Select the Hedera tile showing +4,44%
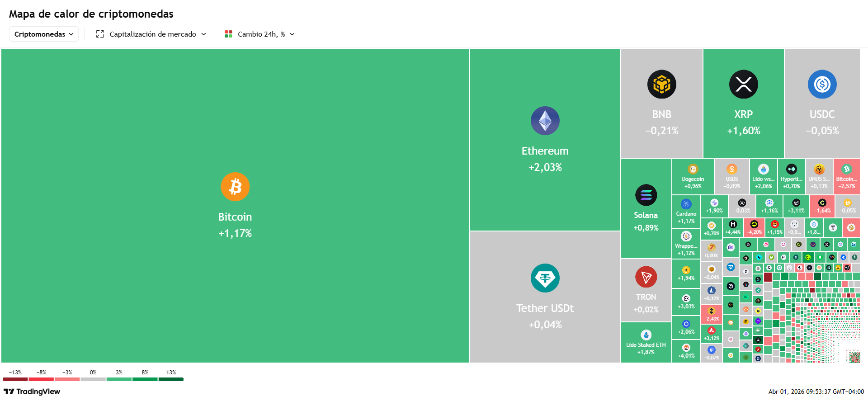Screen dimensions: 868x401 [733, 227]
